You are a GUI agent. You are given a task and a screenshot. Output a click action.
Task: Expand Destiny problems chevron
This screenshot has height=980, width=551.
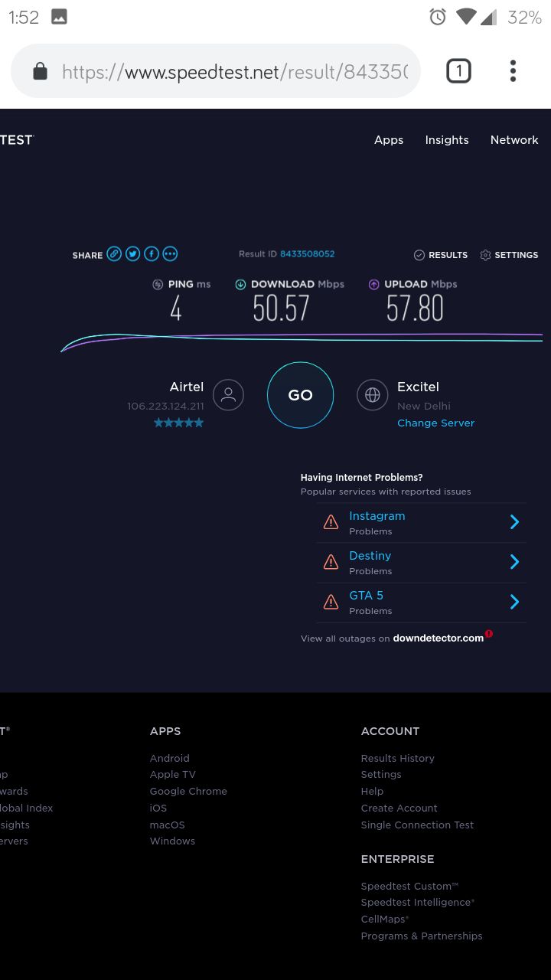pos(515,562)
